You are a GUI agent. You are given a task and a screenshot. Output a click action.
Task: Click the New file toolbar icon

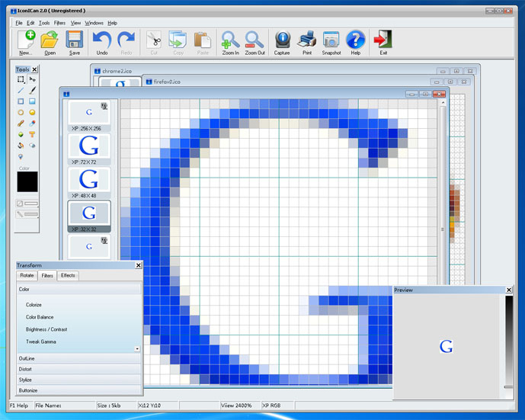pyautogui.click(x=25, y=42)
